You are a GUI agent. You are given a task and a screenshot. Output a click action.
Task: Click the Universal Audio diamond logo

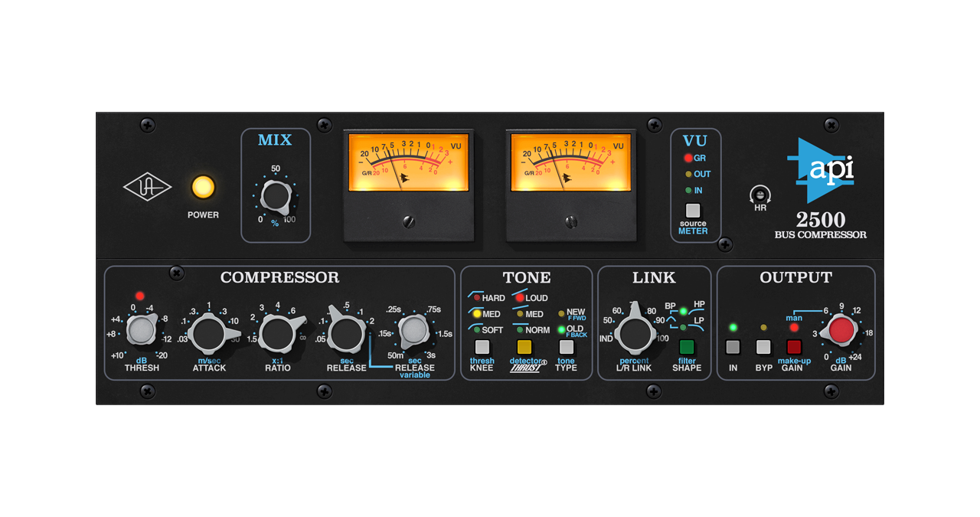[x=147, y=188]
